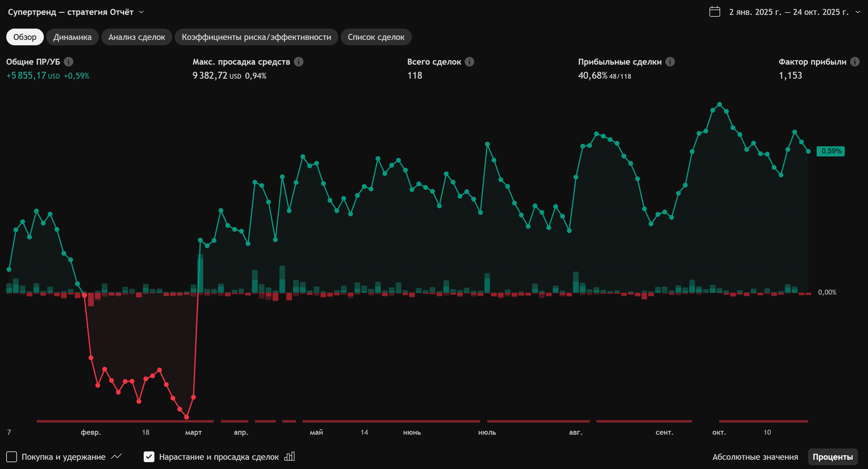Screen dimensions: 868x469
Task: Click bar chart icon beside Нарастание и просадка
Action: pyautogui.click(x=289, y=456)
